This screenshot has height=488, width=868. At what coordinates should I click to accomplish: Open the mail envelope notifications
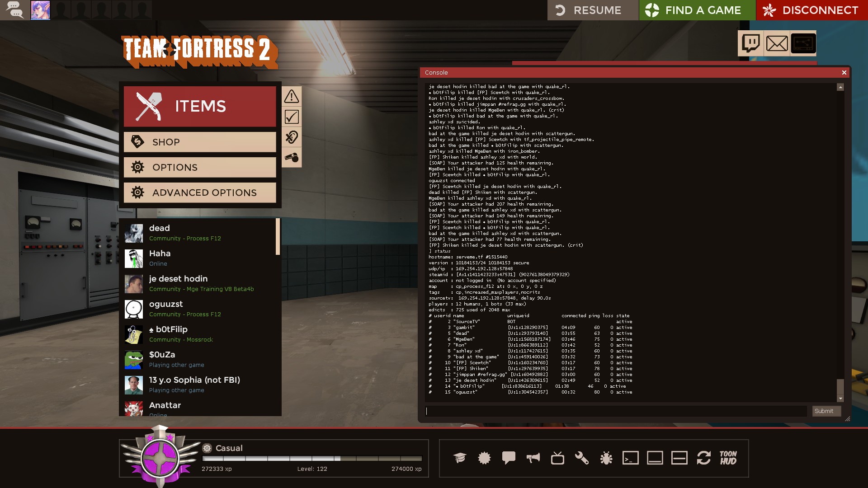click(777, 43)
